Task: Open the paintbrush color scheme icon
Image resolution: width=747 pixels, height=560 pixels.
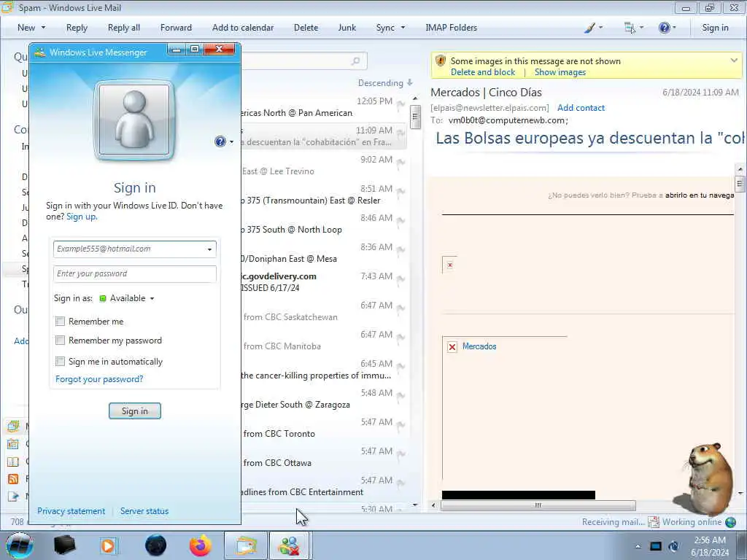Action: (x=589, y=28)
